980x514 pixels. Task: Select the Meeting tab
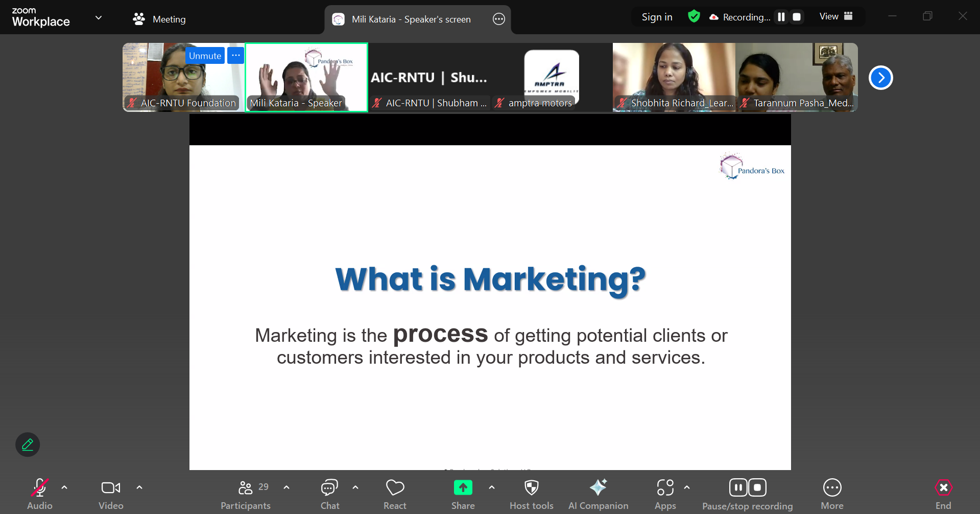[x=159, y=19]
